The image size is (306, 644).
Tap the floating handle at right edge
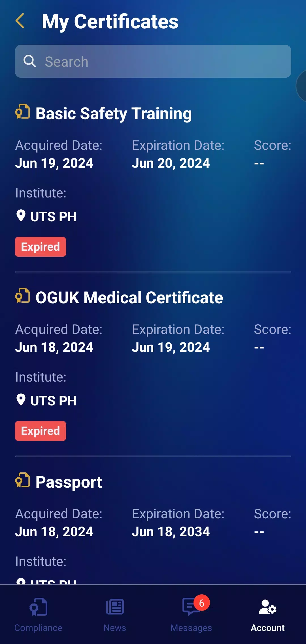301,86
